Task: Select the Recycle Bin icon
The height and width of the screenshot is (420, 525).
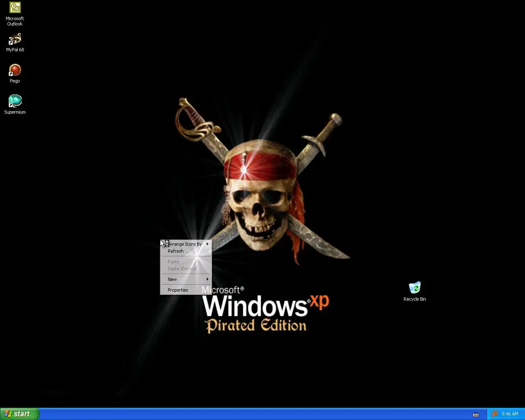Action: pyautogui.click(x=415, y=292)
